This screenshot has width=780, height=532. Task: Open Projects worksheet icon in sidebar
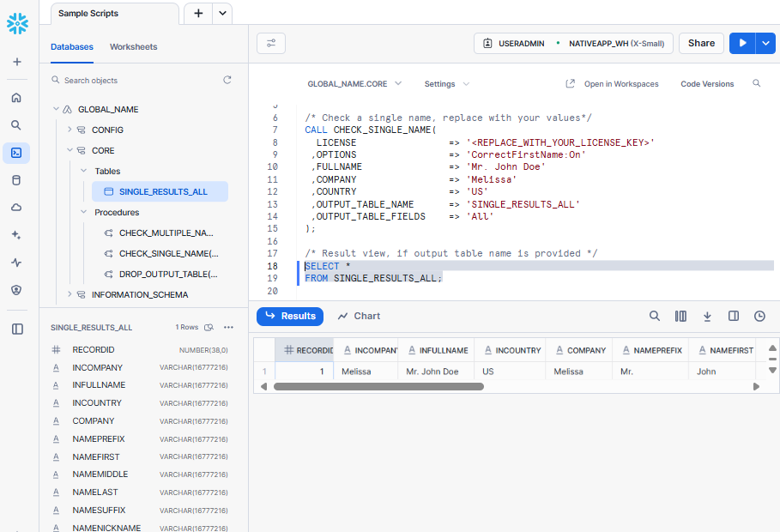coord(16,153)
